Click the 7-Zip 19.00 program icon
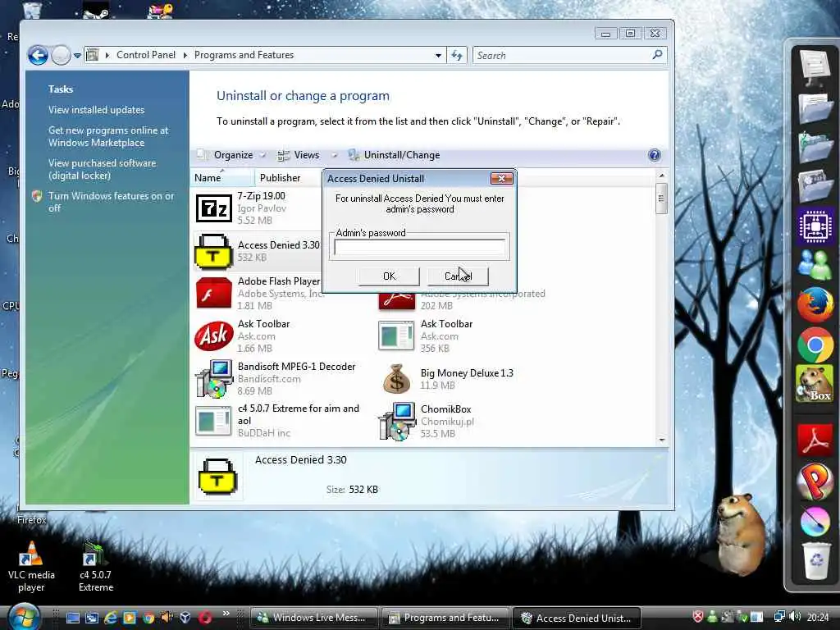840x630 pixels. click(x=213, y=208)
